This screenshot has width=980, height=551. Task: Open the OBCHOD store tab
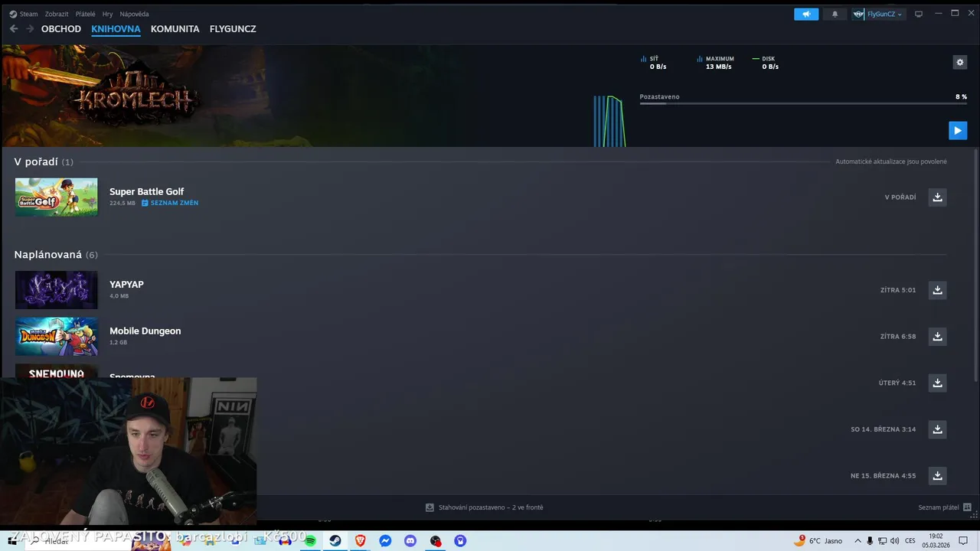(x=61, y=29)
